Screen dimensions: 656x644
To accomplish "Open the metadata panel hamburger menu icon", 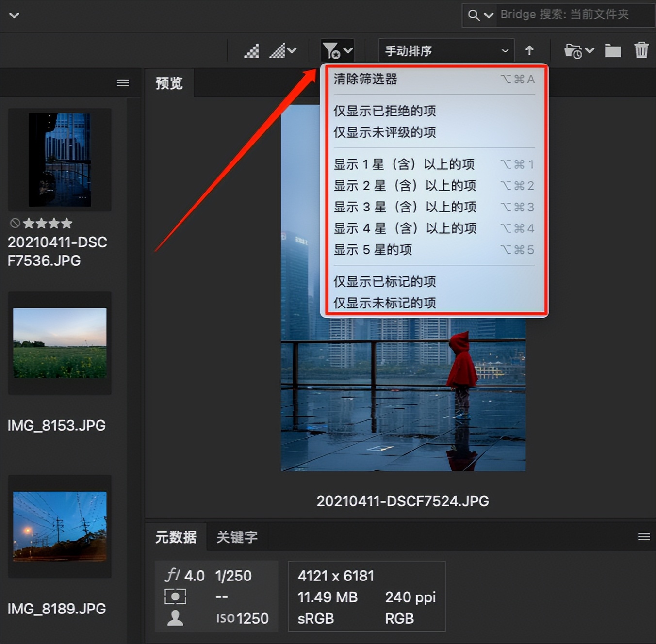I will click(644, 537).
